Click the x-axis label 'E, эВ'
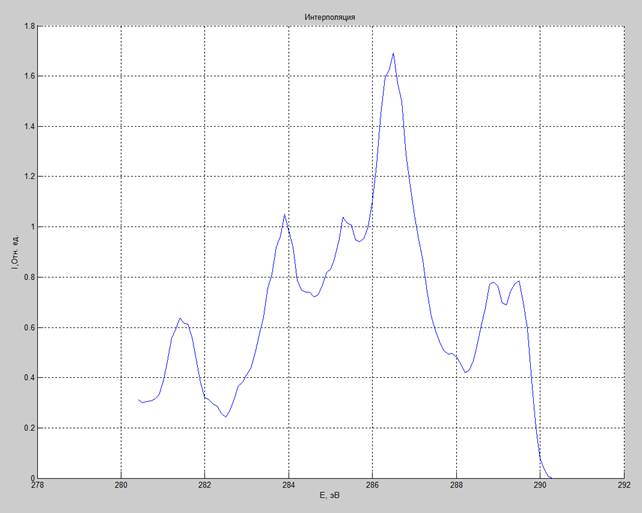This screenshot has width=642, height=513. [x=330, y=496]
